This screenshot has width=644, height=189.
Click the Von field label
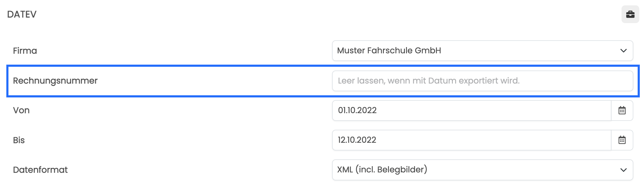[x=21, y=110]
